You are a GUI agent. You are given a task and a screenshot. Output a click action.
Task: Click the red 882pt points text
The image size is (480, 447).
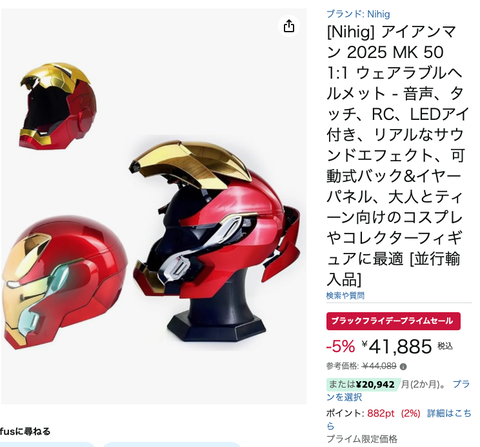click(381, 414)
